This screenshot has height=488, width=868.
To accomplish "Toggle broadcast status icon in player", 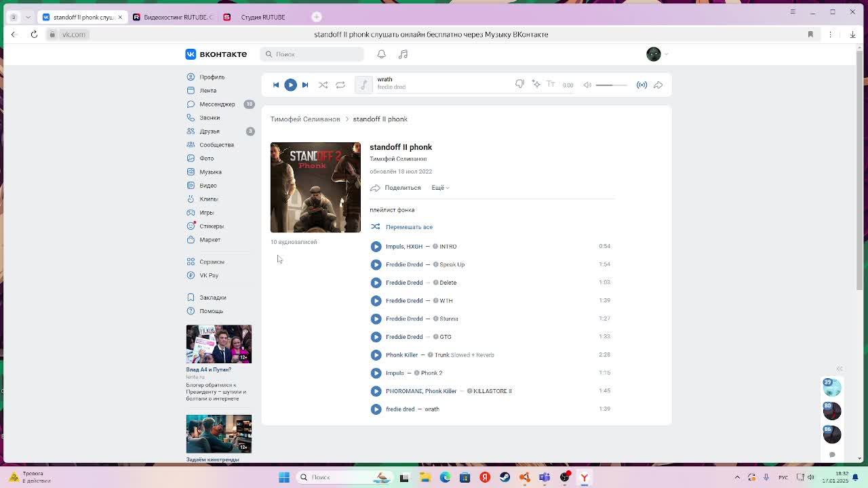I will click(642, 85).
